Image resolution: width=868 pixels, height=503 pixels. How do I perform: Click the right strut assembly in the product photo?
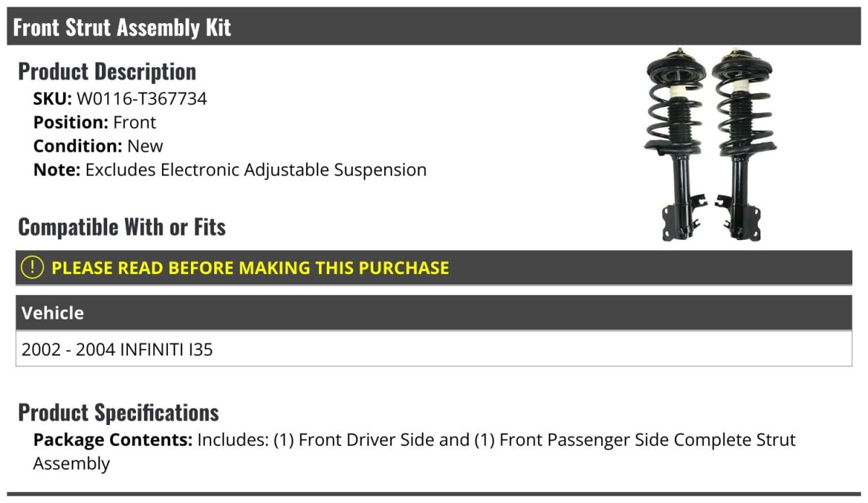tap(741, 145)
